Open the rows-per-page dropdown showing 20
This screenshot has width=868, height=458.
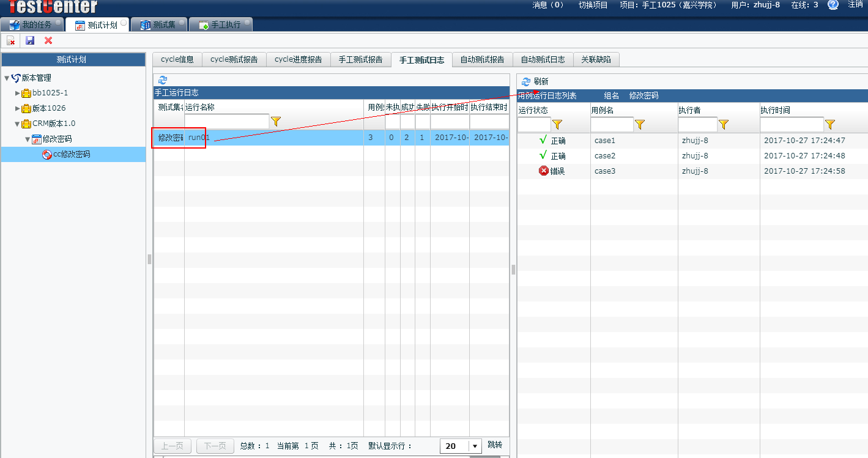[x=475, y=446]
